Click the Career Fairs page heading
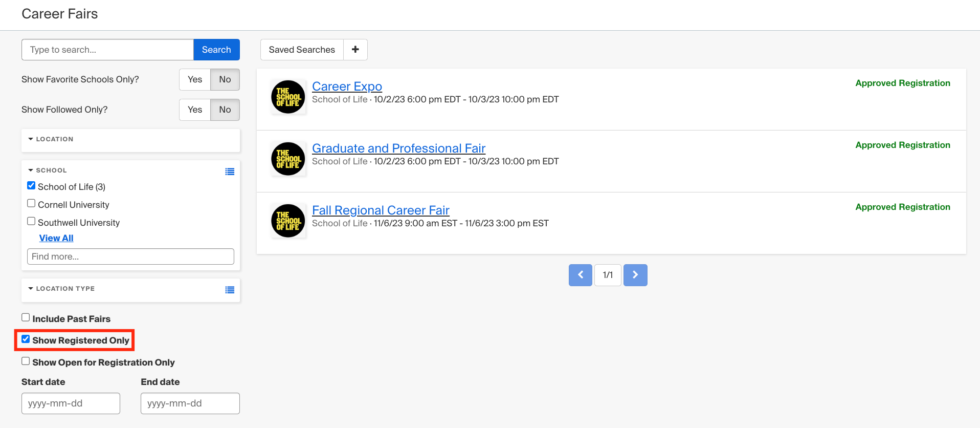 point(59,14)
